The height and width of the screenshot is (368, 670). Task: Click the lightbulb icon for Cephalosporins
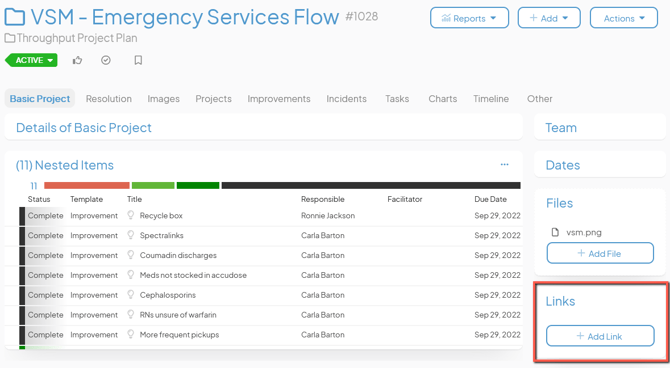[131, 295]
